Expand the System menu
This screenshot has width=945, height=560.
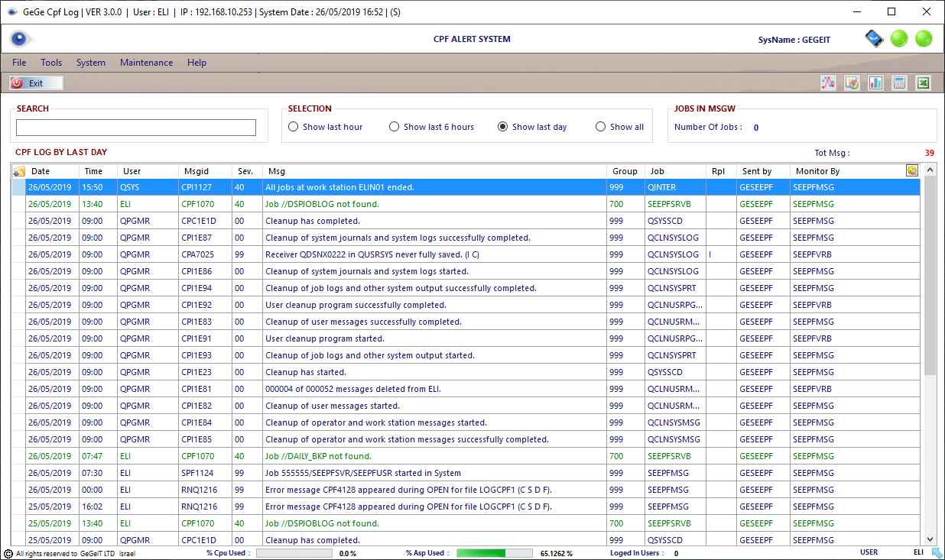pyautogui.click(x=90, y=63)
